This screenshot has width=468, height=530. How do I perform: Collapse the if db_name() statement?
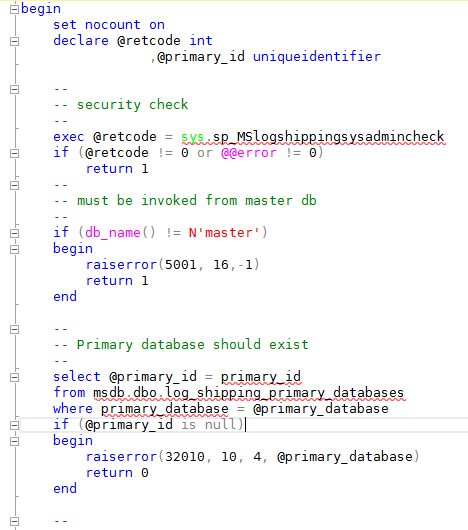point(14,234)
